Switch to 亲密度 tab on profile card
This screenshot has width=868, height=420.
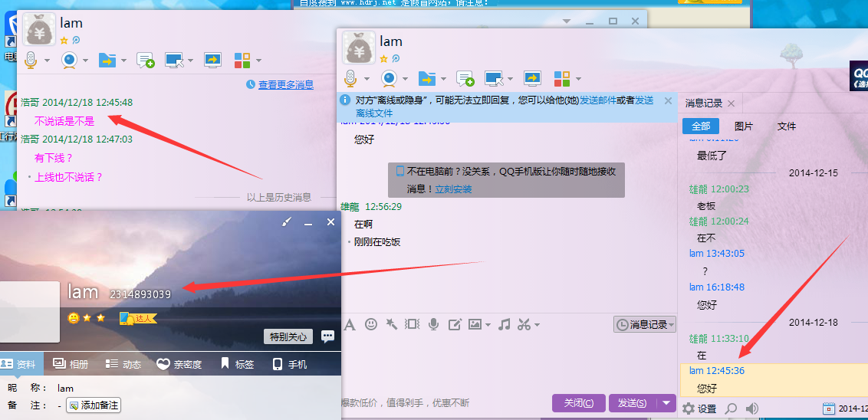(x=179, y=364)
